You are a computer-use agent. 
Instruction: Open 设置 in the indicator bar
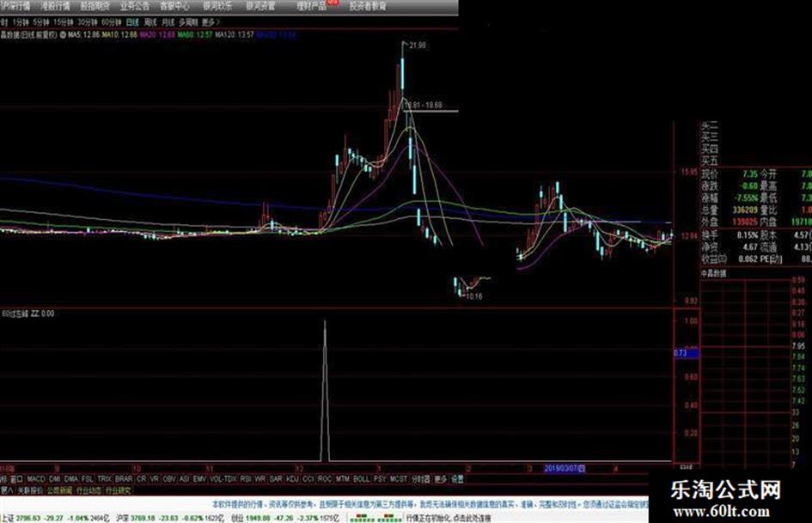[x=457, y=479]
